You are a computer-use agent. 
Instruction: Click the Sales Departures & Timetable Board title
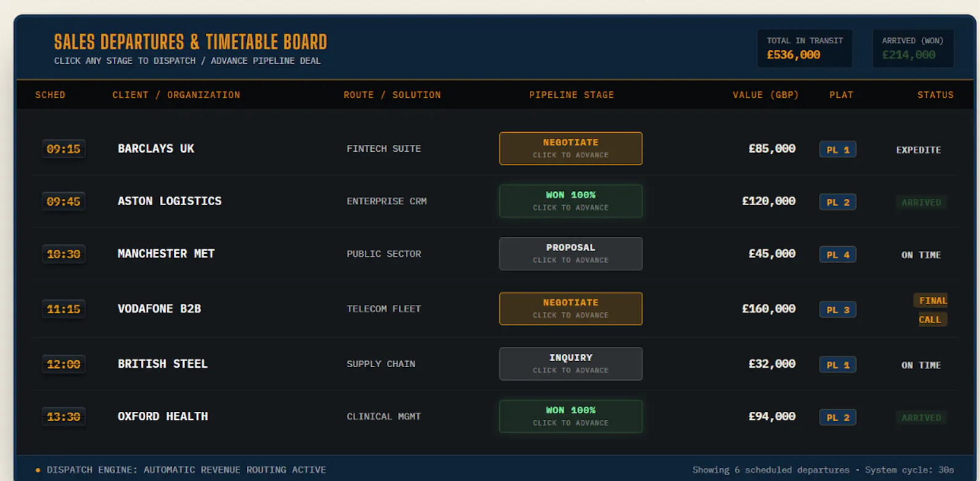(x=190, y=42)
